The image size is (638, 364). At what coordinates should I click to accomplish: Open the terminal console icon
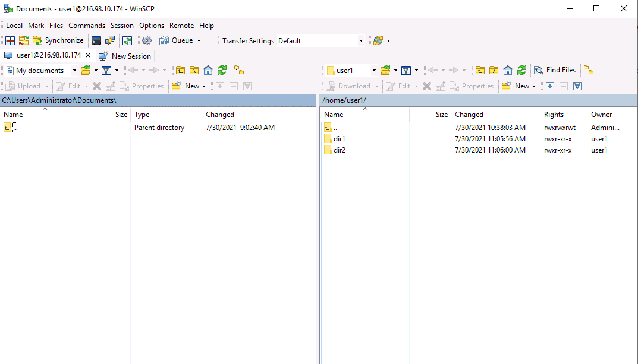coord(96,40)
